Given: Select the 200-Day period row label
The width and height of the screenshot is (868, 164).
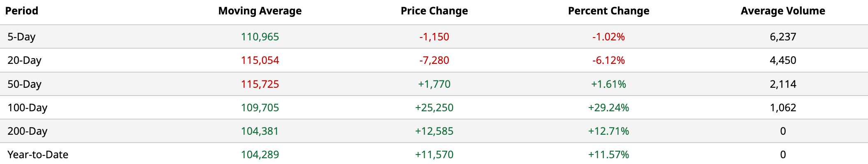Looking at the screenshot, I should (28, 131).
